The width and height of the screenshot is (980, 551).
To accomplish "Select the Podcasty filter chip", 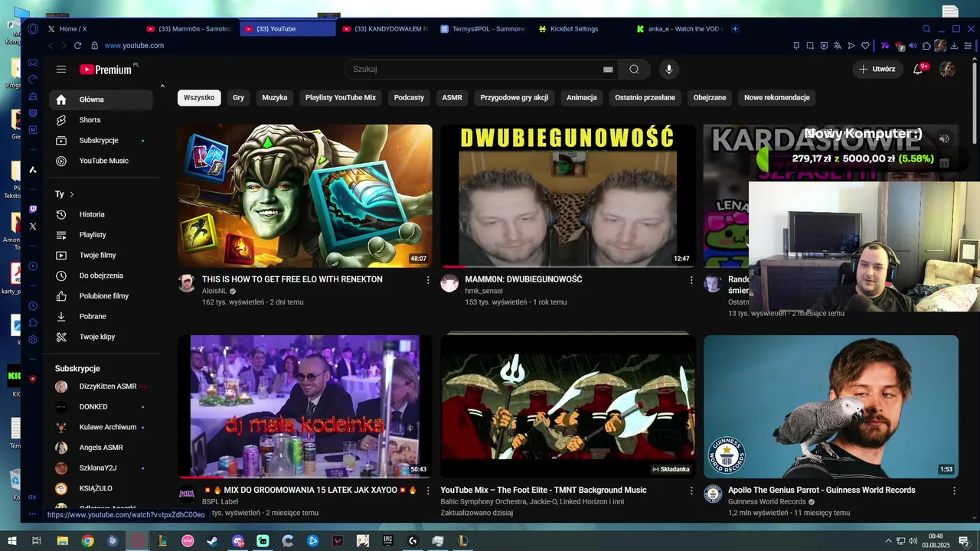I will (409, 98).
